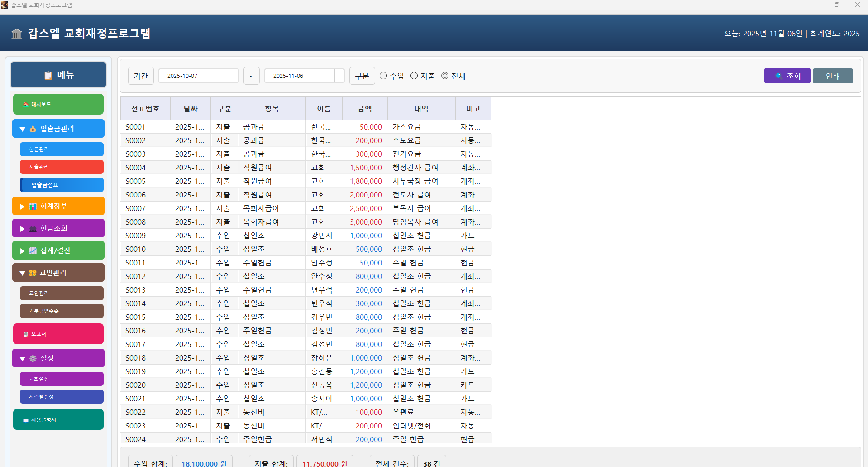
Task: Select the 전체 radio button
Action: (x=444, y=76)
